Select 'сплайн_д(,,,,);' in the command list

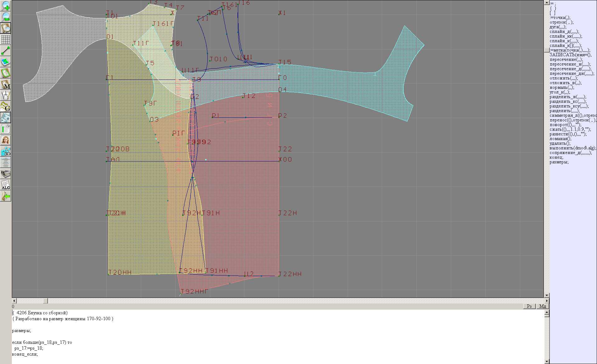(564, 32)
